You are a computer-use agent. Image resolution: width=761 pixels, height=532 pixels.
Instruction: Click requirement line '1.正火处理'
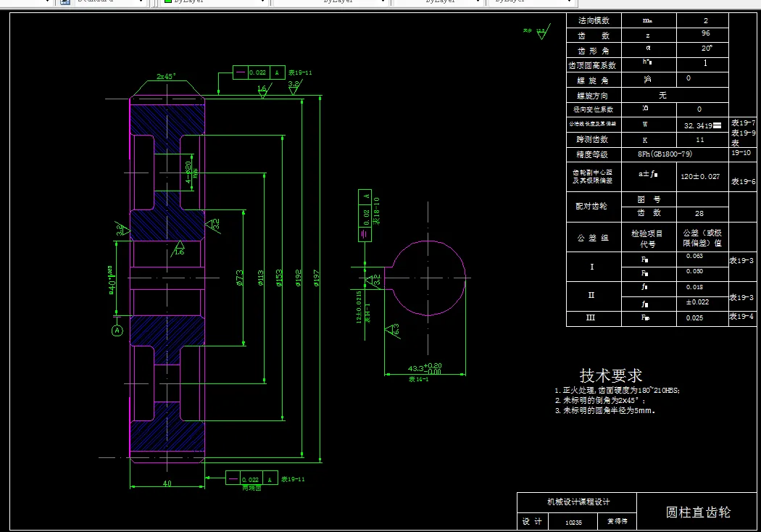617,390
